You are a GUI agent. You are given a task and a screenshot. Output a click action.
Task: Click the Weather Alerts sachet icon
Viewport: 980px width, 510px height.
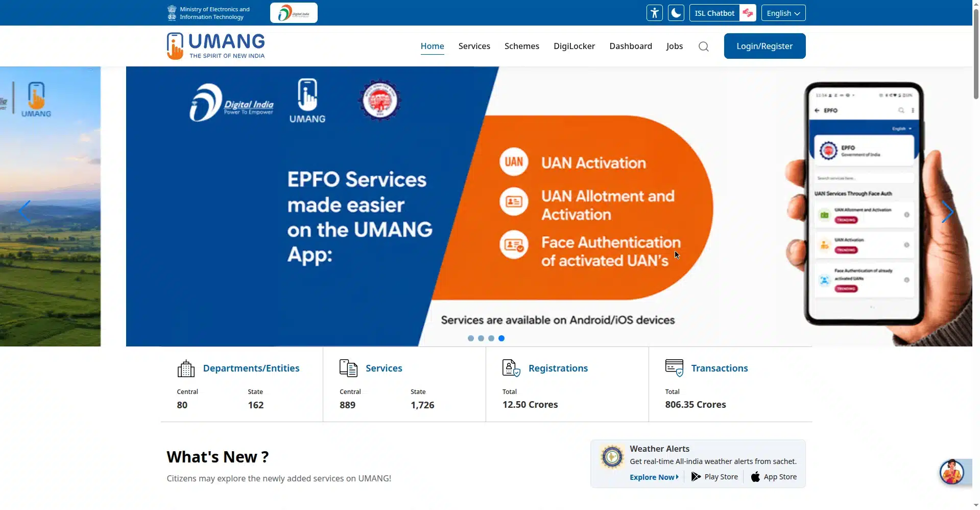pos(612,457)
